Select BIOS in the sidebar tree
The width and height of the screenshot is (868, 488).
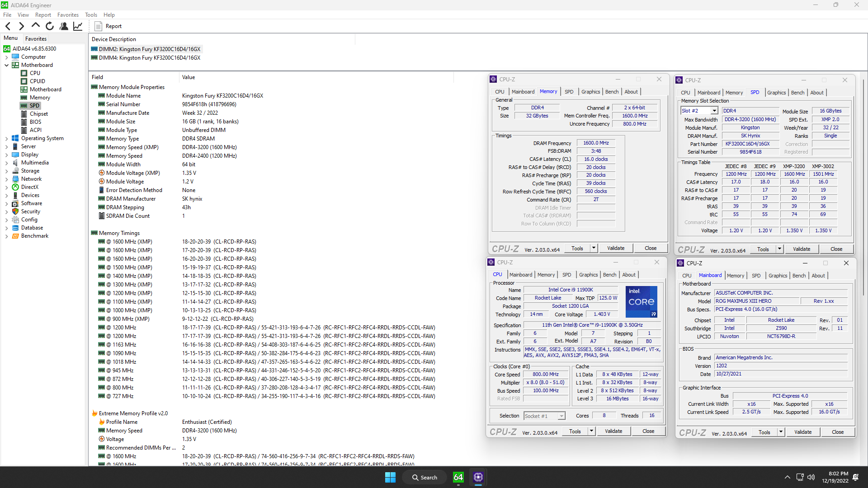click(35, 122)
